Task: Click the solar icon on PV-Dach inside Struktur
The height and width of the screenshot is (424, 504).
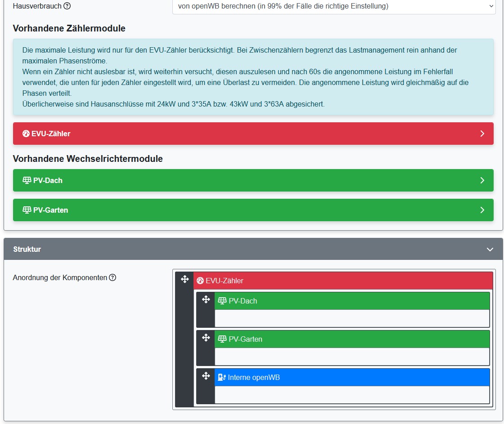Action: (222, 301)
